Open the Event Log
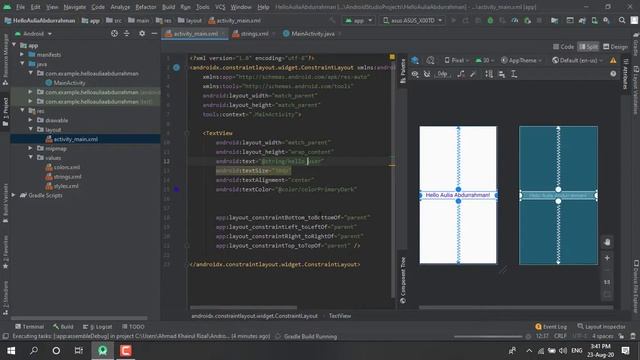This screenshot has width=640, height=360. coord(551,327)
